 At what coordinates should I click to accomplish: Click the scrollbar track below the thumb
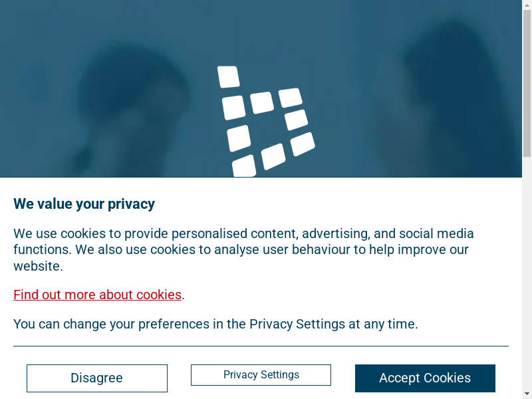click(x=527, y=266)
